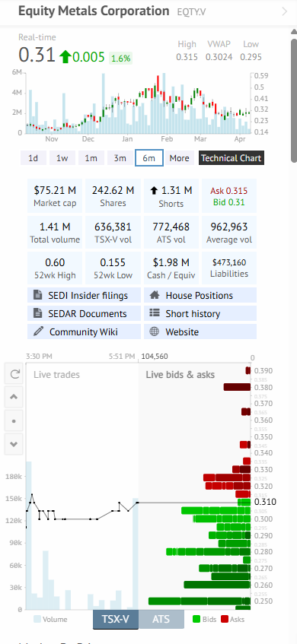This screenshot has height=644, width=297.
Task: Click the $473,160 Liabilities tile
Action: click(229, 268)
